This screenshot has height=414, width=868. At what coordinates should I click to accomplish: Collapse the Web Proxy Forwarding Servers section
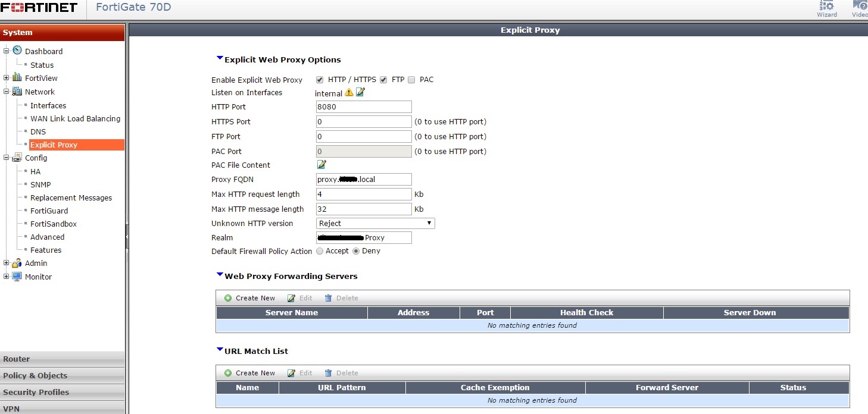coord(220,275)
